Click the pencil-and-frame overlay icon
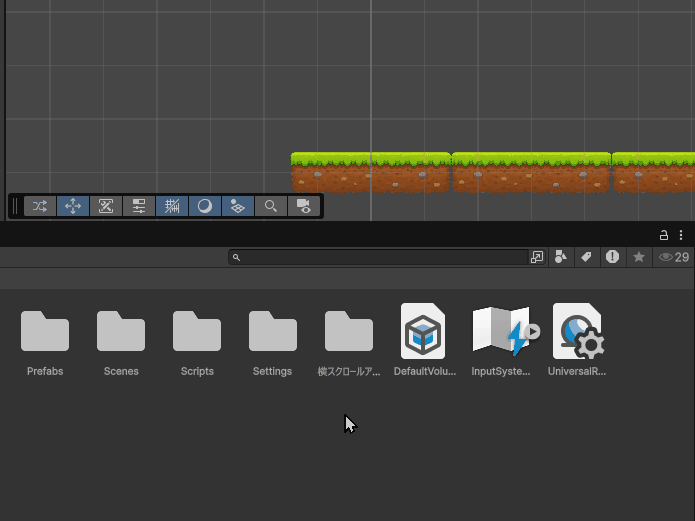Screen dimensions: 695x521 tap(106, 206)
